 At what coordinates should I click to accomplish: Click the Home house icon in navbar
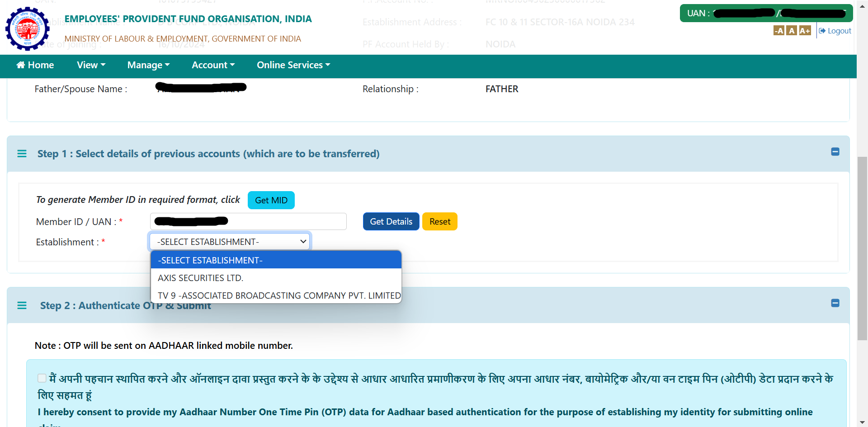click(21, 65)
